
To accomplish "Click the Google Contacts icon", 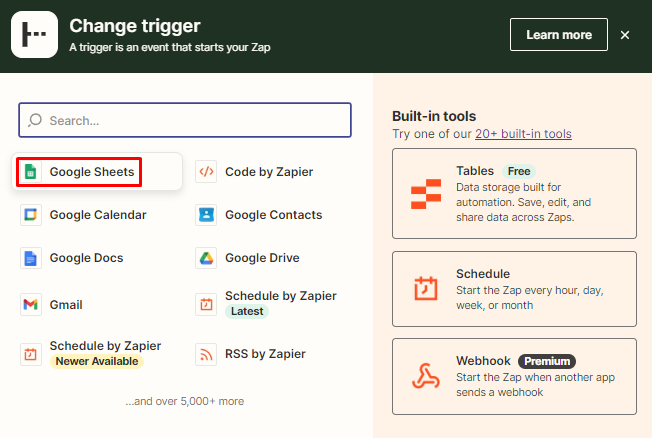I will tap(206, 215).
